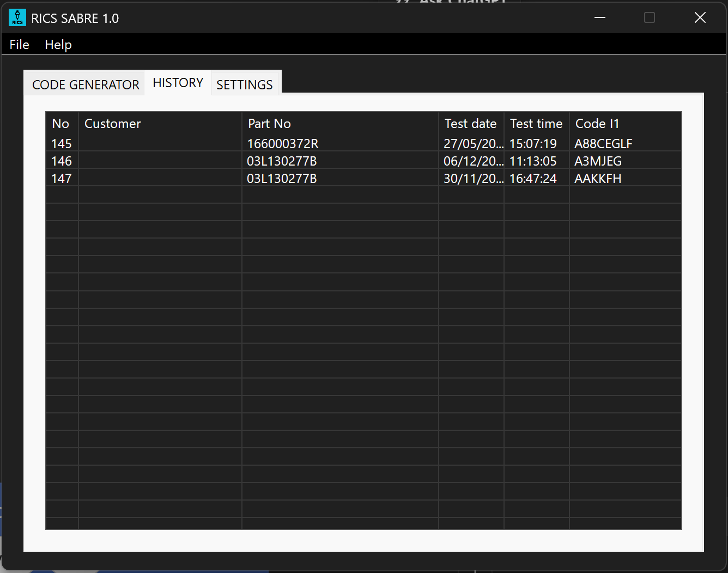The image size is (728, 573).
Task: Click part number 166000372R
Action: point(283,144)
